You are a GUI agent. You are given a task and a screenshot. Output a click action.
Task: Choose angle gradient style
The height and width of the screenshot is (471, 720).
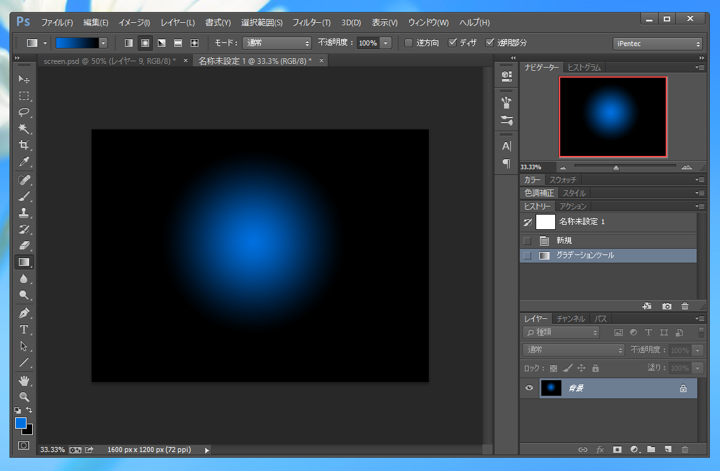[162, 43]
